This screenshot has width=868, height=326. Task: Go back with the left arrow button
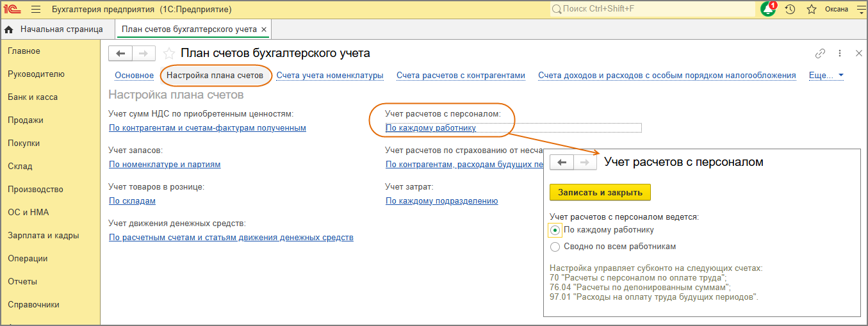pos(120,53)
